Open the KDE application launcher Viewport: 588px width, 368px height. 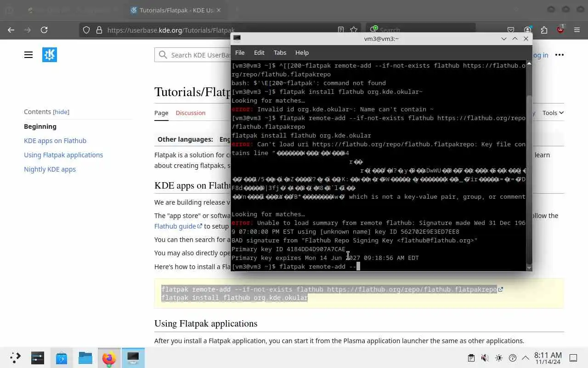click(x=15, y=358)
